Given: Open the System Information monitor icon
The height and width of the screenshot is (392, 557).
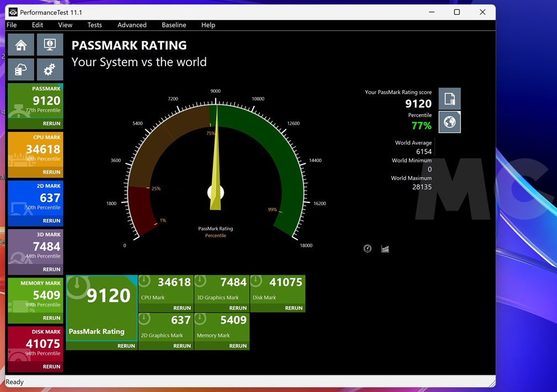Looking at the screenshot, I should (50, 45).
